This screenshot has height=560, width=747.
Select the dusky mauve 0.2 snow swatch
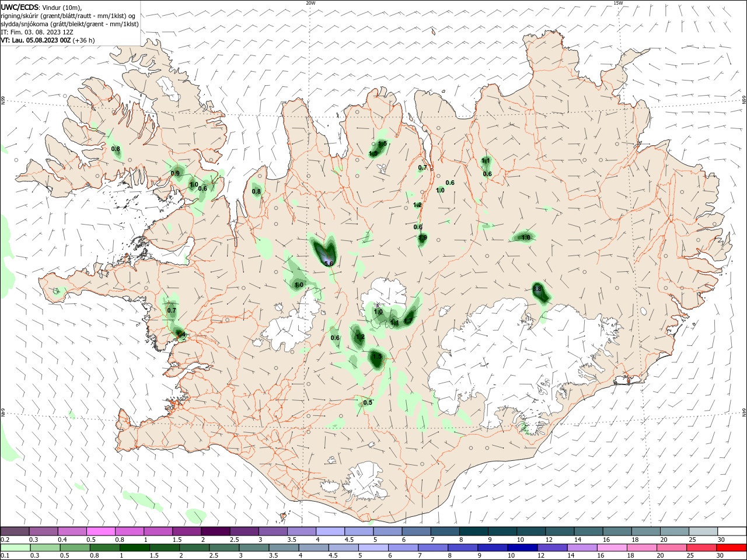15,531
